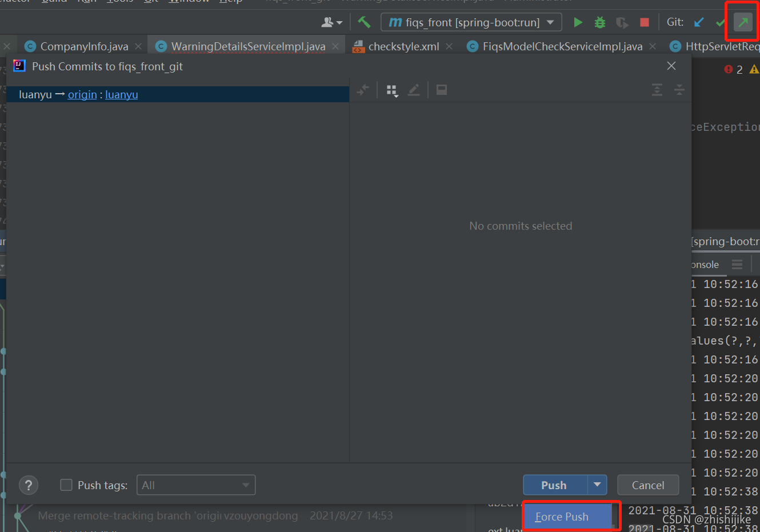Click Git Update Project blue arrow
Image resolution: width=760 pixels, height=532 pixels.
698,22
